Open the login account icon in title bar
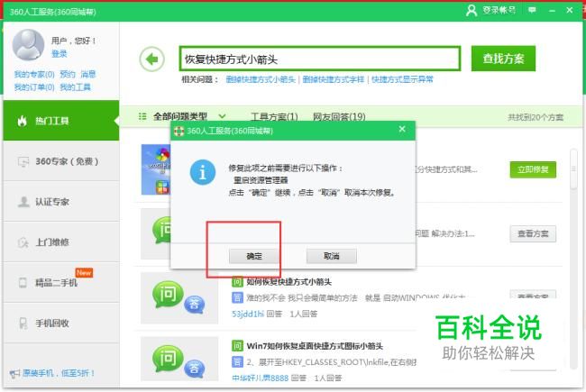 [x=472, y=10]
